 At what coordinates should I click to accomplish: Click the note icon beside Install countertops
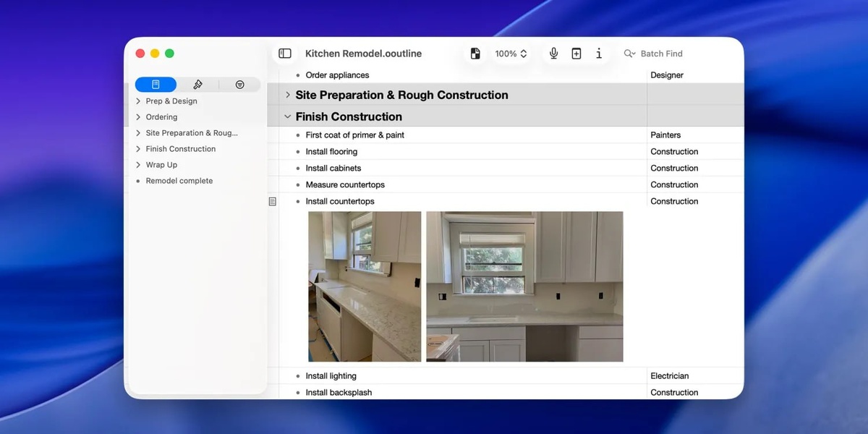tap(273, 202)
